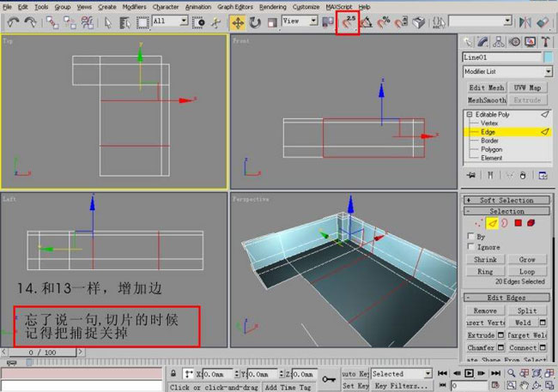Toggle the Selection Lock padlock
The image size is (558, 392).
coord(173,373)
